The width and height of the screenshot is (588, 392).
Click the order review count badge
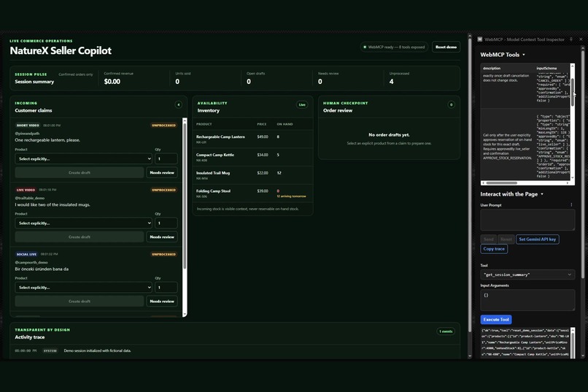coord(451,104)
